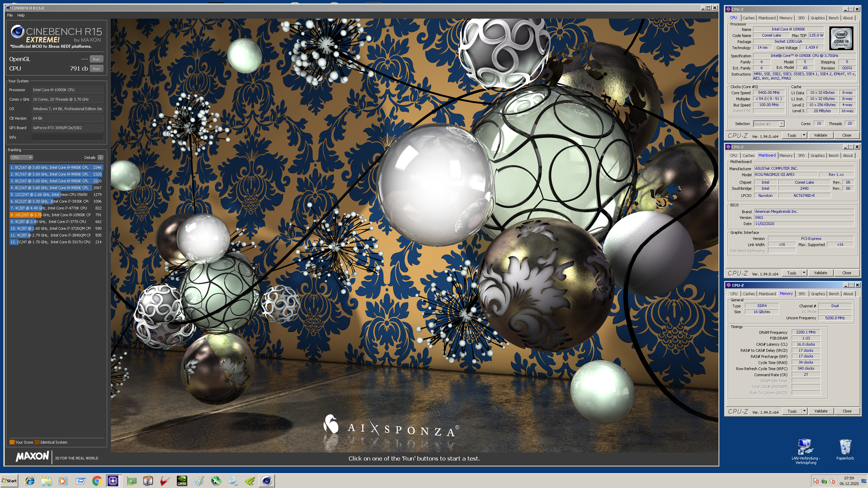868x488 pixels.
Task: Run the CPU benchmark test
Action: [96, 69]
